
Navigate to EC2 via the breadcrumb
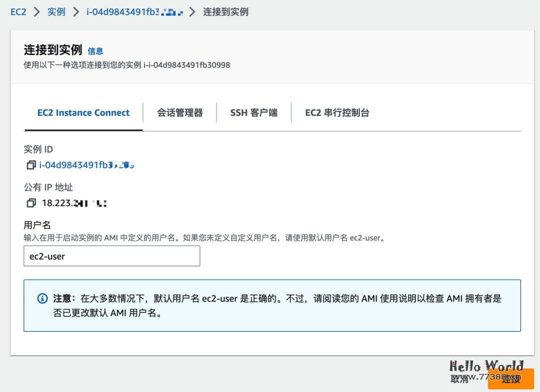click(x=18, y=11)
